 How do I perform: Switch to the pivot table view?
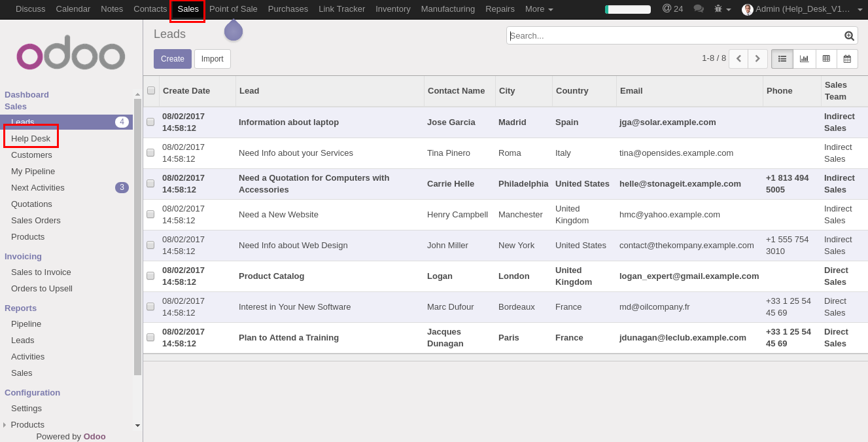[x=826, y=59]
